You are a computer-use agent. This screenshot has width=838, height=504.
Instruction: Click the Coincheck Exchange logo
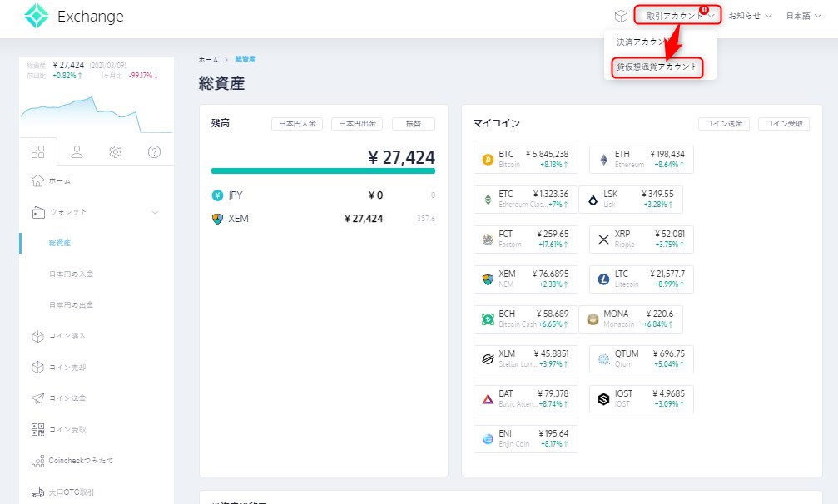(73, 17)
